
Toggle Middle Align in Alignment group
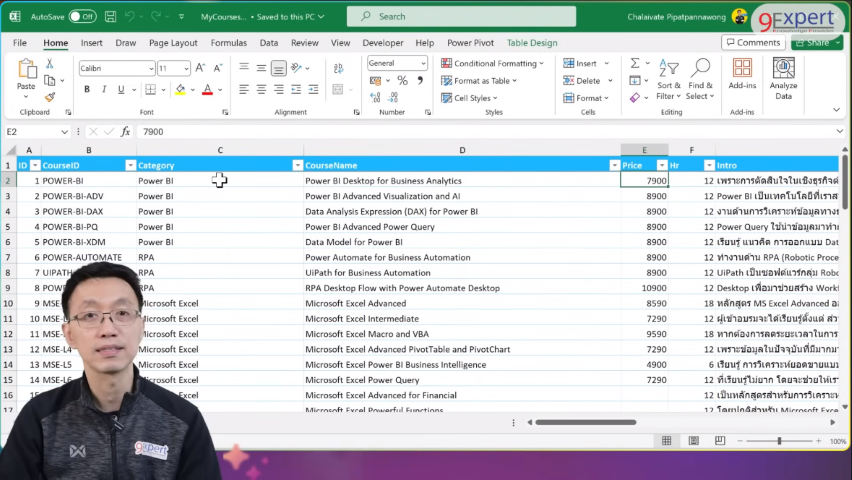(x=261, y=68)
